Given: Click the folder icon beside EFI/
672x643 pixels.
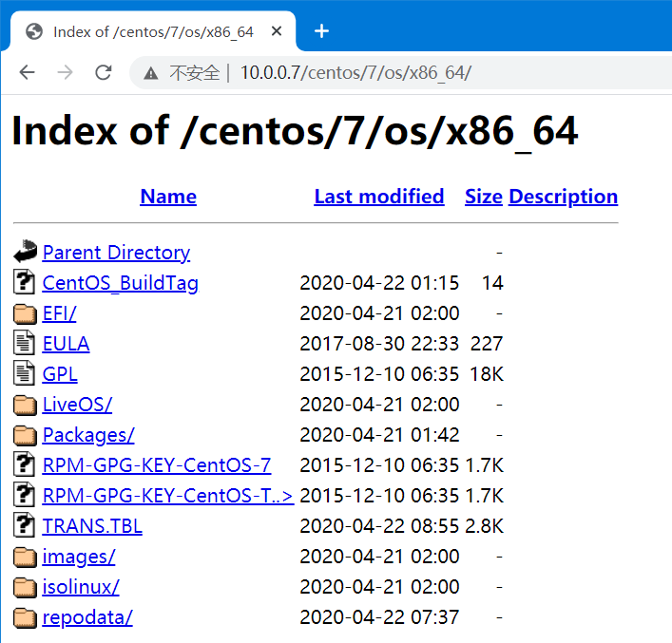Looking at the screenshot, I should [x=25, y=313].
